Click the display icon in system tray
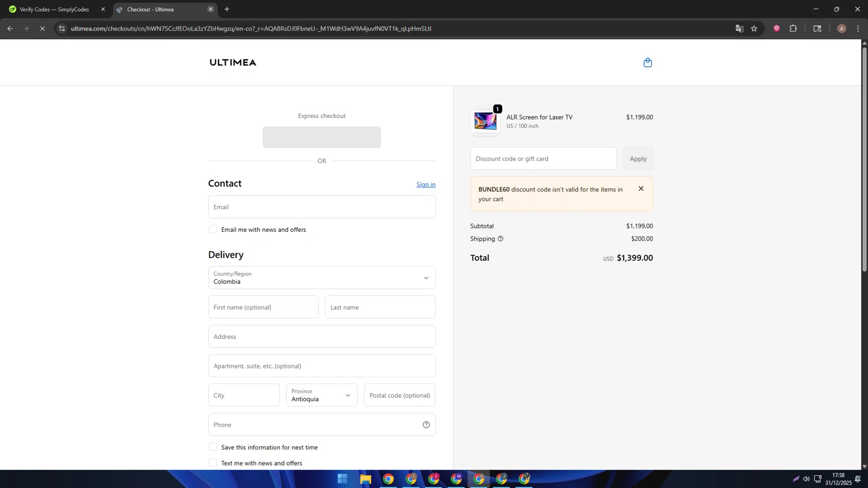 [818, 479]
